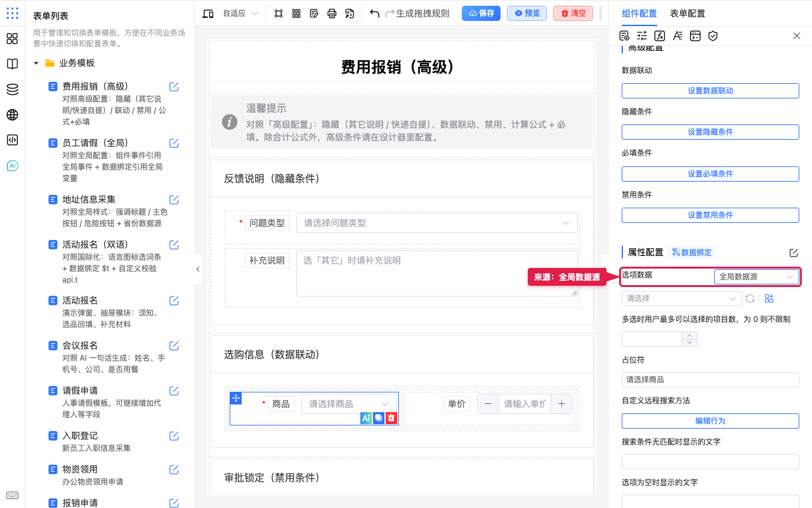The image size is (812, 508).
Task: Refresh the option data source list
Action: click(750, 298)
